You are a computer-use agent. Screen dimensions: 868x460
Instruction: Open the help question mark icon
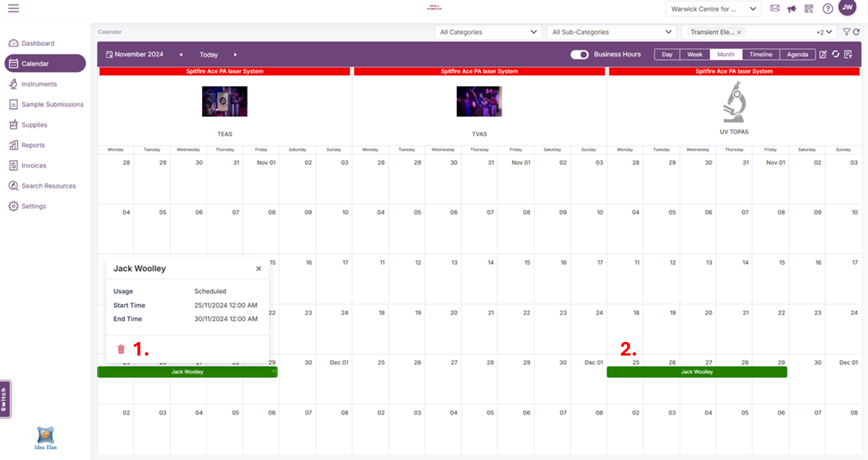click(827, 9)
